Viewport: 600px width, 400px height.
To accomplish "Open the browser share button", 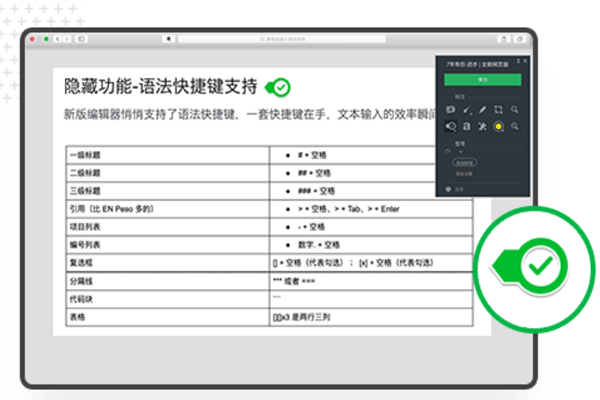I will click(503, 38).
